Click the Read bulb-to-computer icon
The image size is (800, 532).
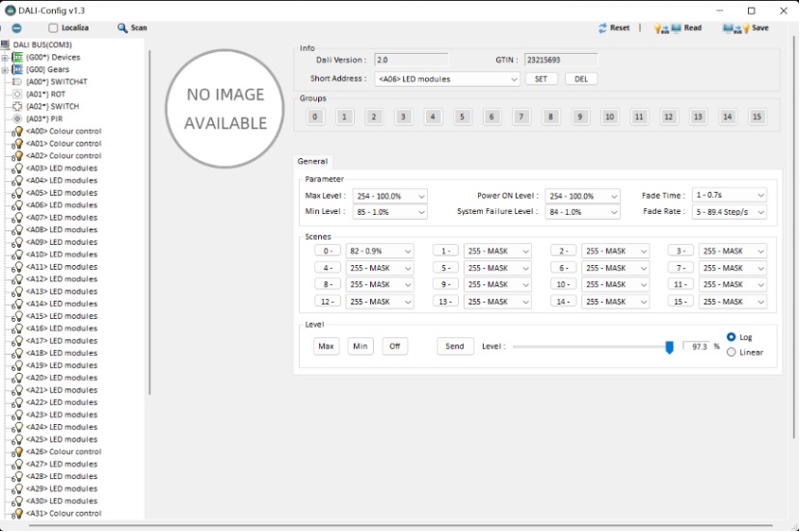point(668,29)
